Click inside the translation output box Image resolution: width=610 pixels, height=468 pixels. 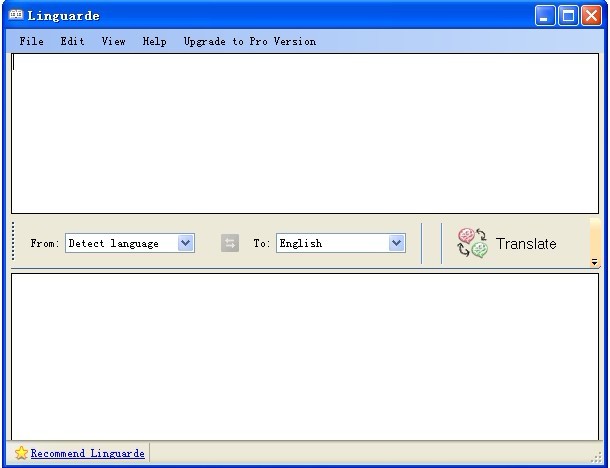305,357
